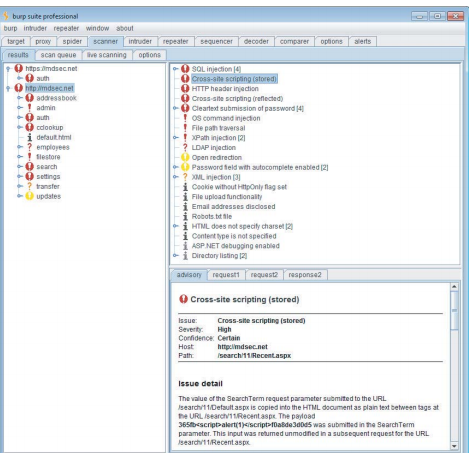Show the request1 tab
The height and width of the screenshot is (453, 470).
226,275
